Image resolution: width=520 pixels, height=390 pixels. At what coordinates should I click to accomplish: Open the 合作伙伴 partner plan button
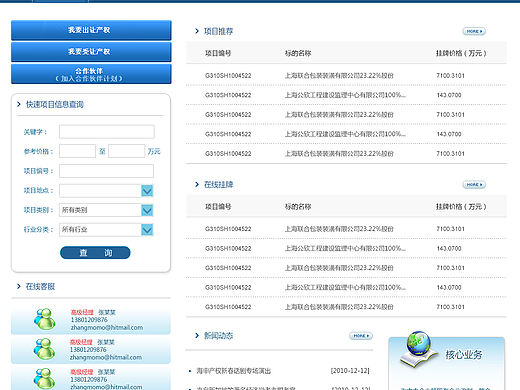[91, 74]
